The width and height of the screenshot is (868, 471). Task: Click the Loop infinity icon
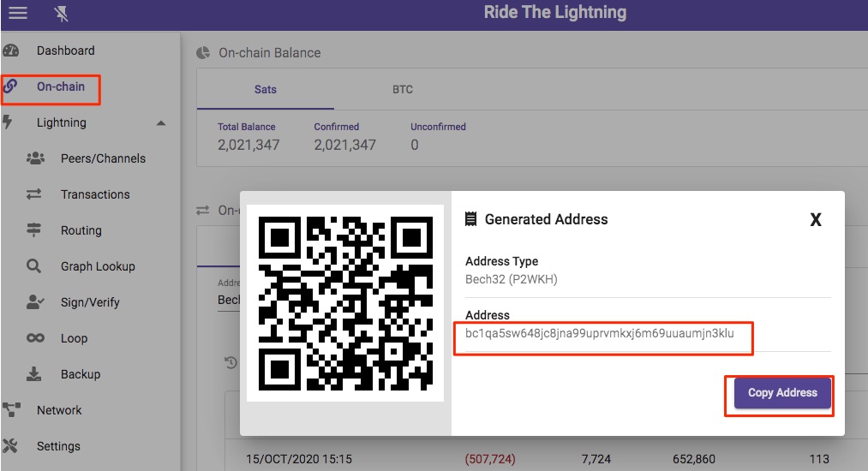(35, 337)
